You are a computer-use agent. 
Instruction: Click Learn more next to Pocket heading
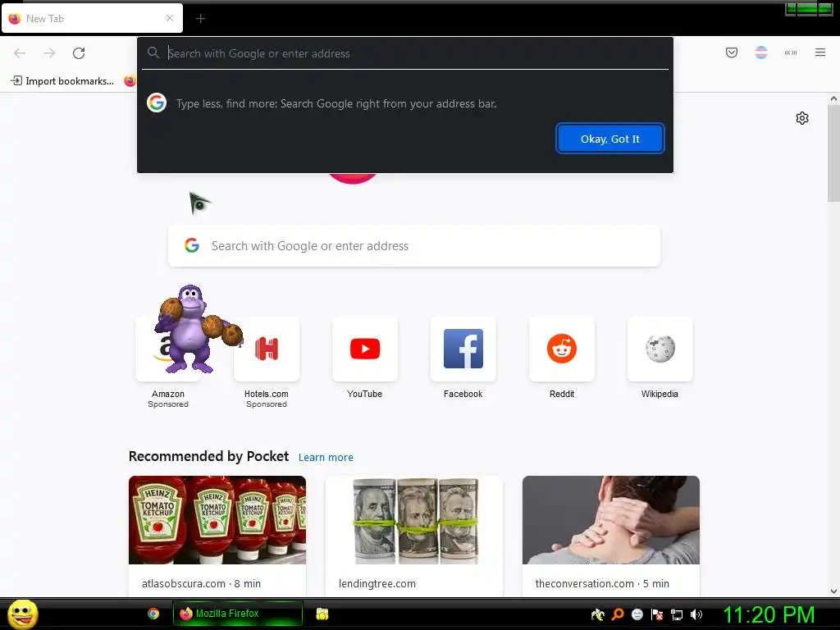tap(326, 458)
